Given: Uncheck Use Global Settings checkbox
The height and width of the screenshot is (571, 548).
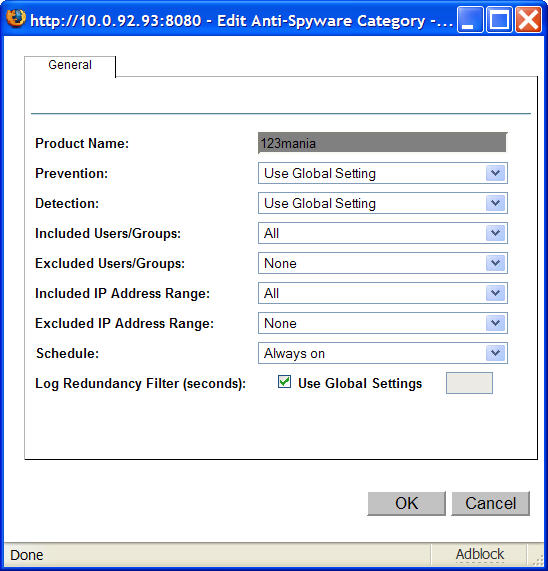Looking at the screenshot, I should (x=284, y=382).
